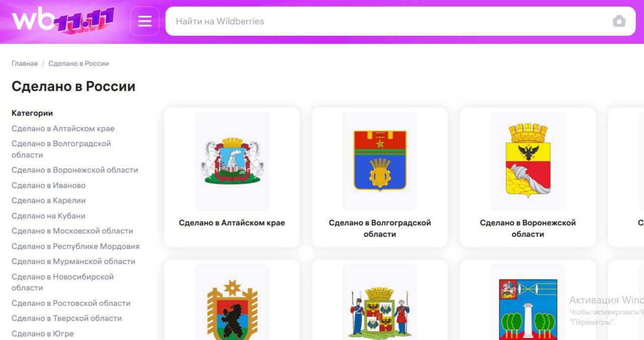
Task: Select 'Сделано в Республике Мордовия' category
Action: [x=75, y=246]
